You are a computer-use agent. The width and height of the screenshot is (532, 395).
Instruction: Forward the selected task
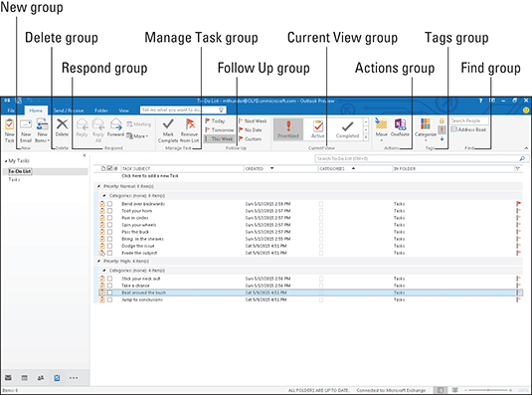(x=115, y=127)
